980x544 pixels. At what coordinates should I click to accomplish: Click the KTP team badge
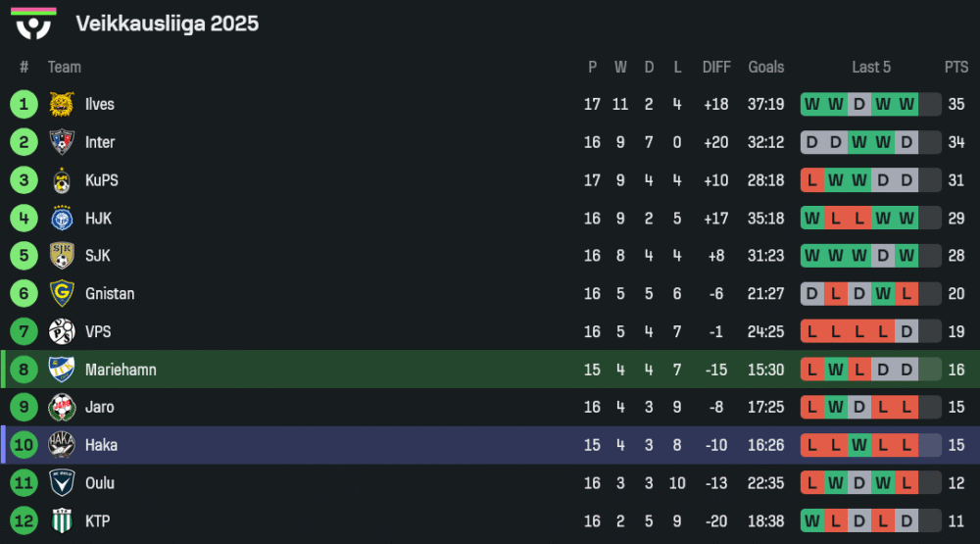tap(62, 521)
